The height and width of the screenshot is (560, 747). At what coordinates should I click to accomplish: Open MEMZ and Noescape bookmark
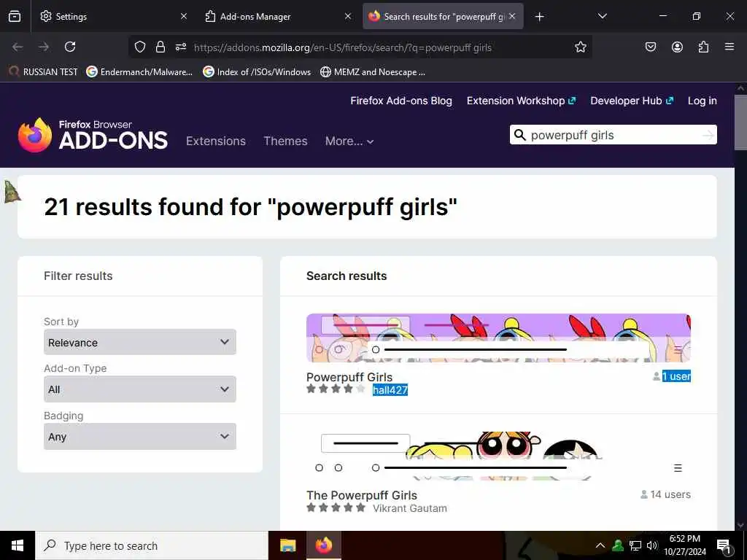(373, 72)
